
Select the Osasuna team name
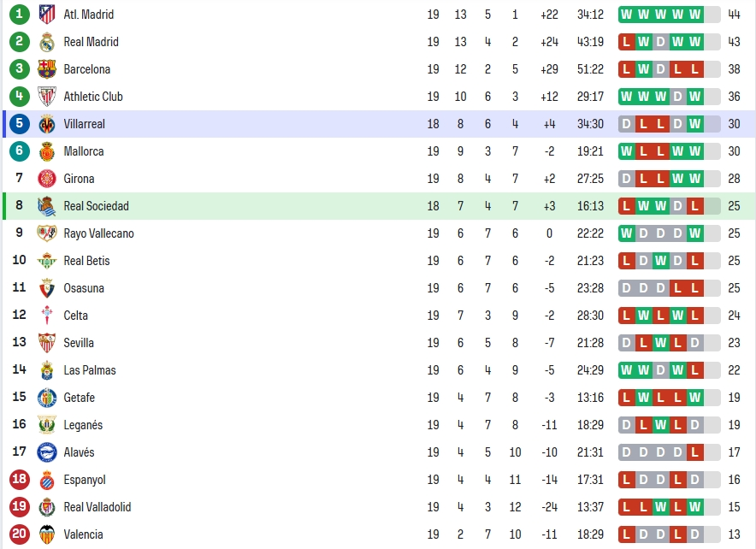(84, 288)
